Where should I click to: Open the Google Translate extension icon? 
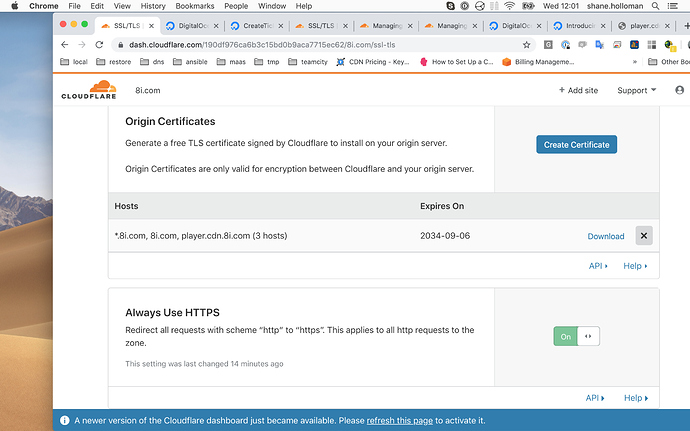pos(599,44)
